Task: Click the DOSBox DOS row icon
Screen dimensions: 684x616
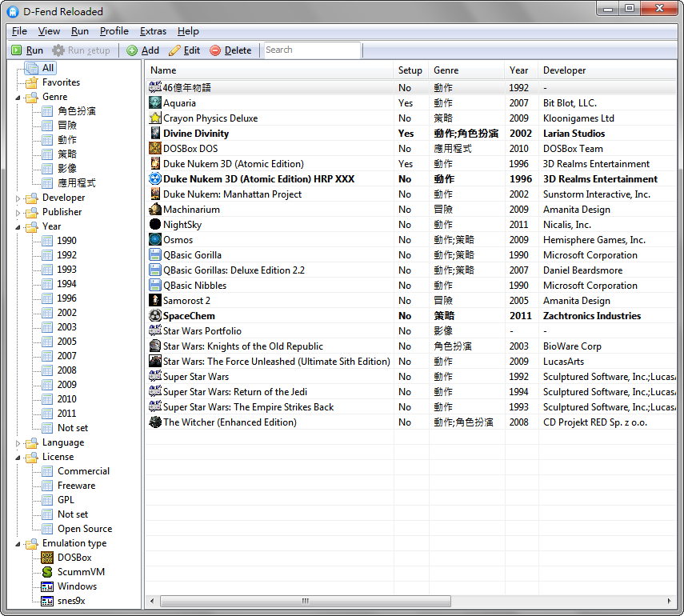Action: point(155,148)
